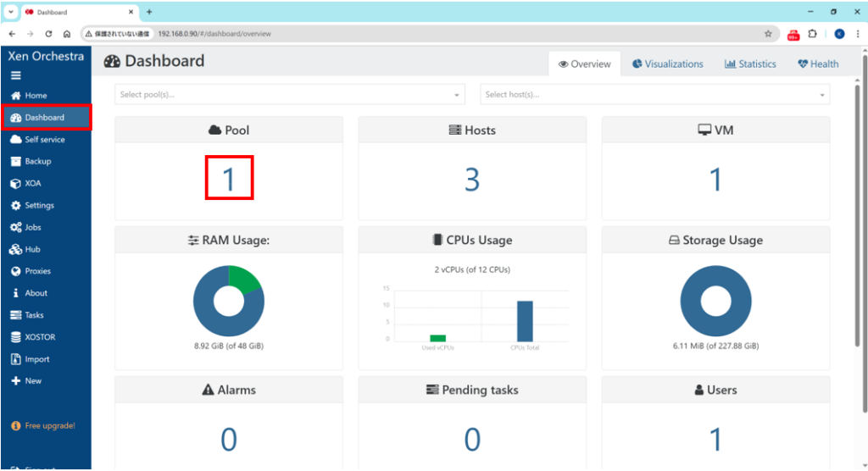
Task: Open Settings gear in sidebar
Action: click(15, 205)
